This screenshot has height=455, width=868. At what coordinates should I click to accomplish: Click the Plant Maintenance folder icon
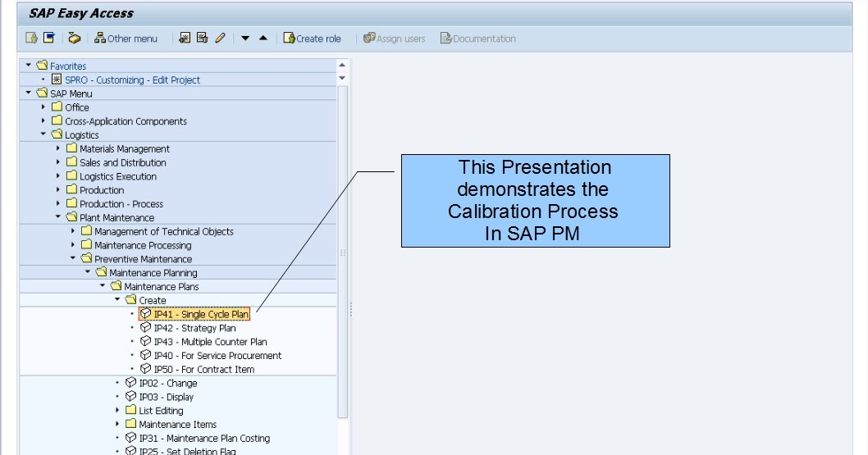point(71,216)
